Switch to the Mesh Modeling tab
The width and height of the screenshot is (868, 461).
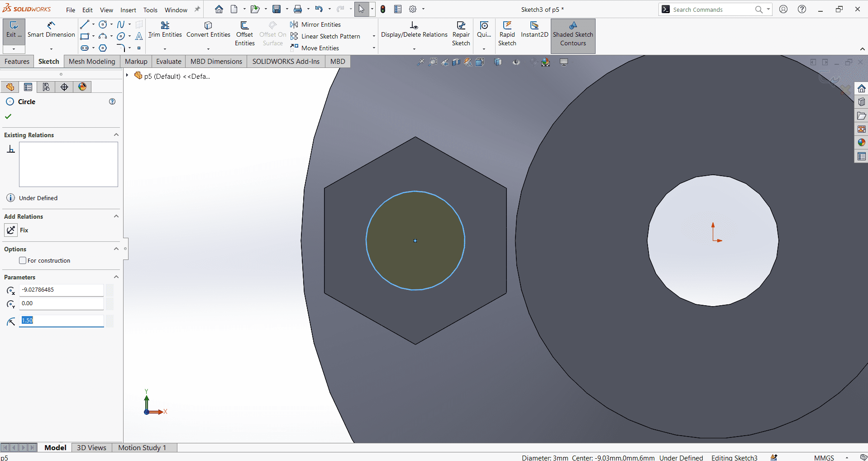[x=92, y=62]
